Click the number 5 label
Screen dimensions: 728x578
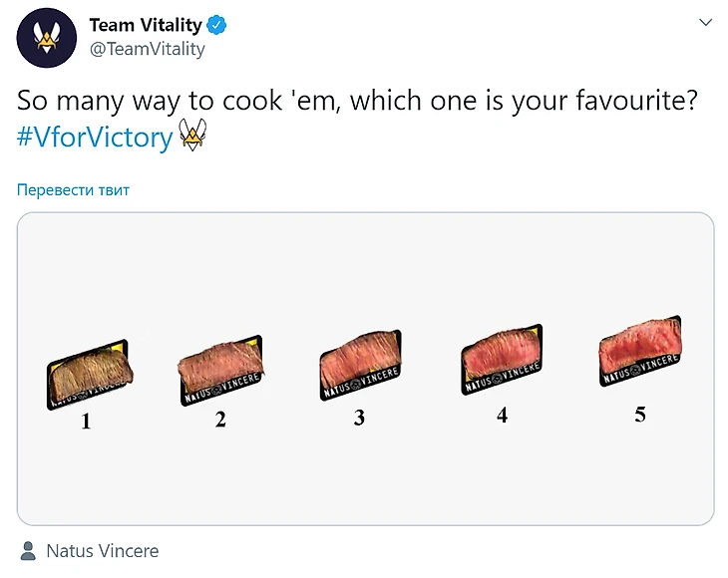pyautogui.click(x=639, y=414)
